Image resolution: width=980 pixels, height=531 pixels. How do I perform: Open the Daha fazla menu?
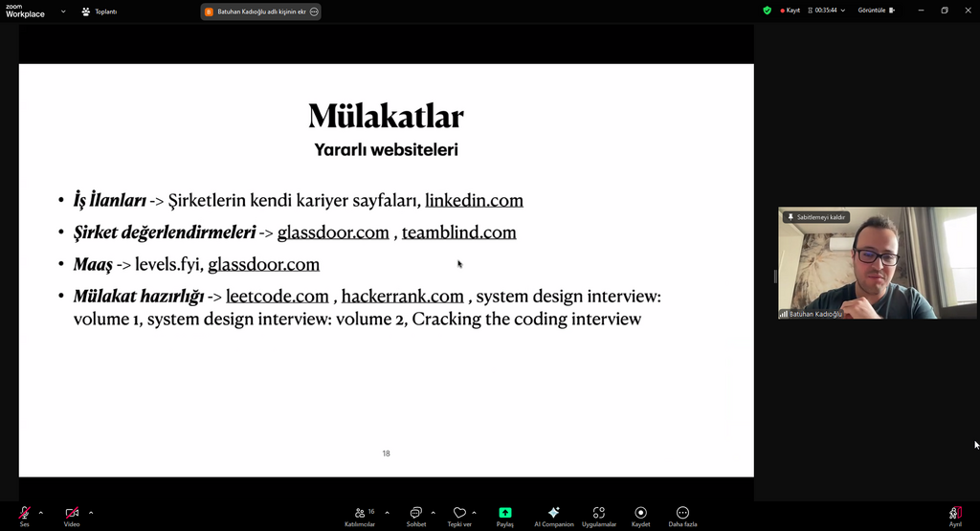click(682, 516)
